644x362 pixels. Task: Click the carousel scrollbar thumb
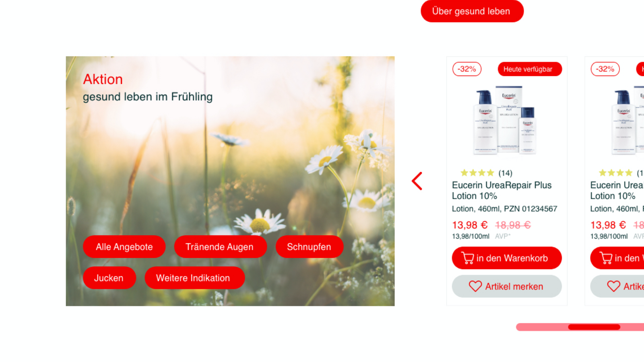click(x=594, y=327)
